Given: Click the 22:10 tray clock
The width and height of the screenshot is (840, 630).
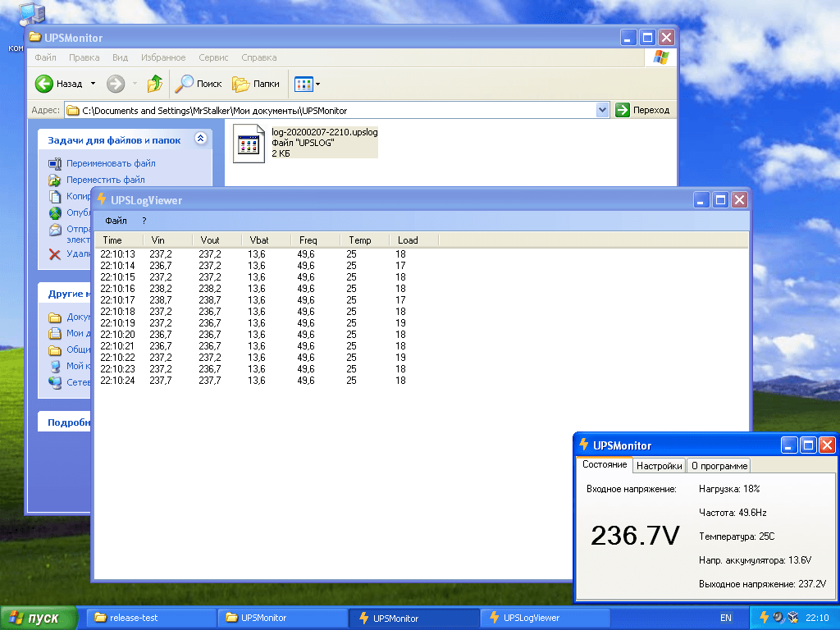Looking at the screenshot, I should tap(818, 618).
